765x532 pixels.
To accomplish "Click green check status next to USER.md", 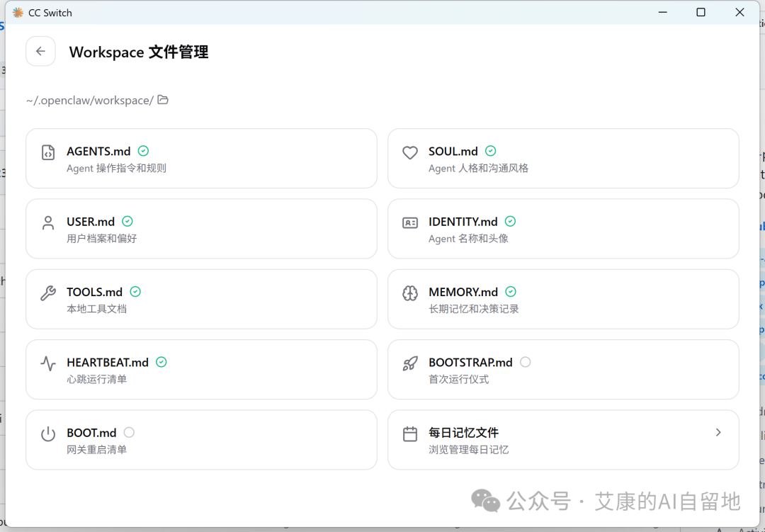I will (127, 221).
